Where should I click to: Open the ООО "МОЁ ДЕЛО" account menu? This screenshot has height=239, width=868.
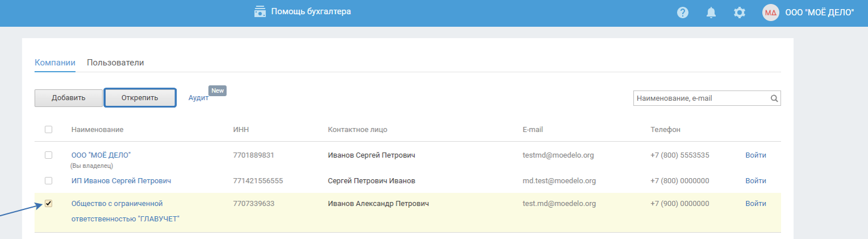tap(819, 12)
